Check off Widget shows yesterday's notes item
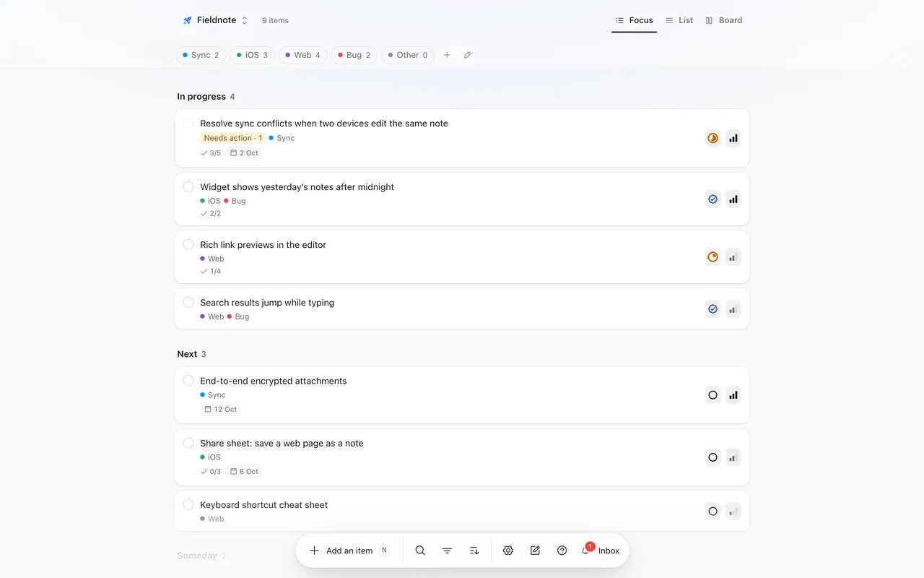 pyautogui.click(x=188, y=186)
